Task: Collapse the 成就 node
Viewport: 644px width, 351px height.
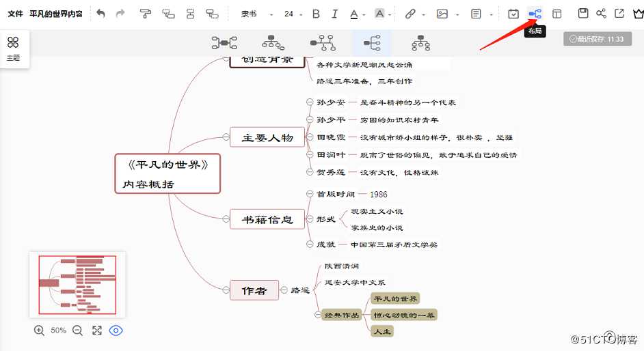Action: (x=310, y=244)
